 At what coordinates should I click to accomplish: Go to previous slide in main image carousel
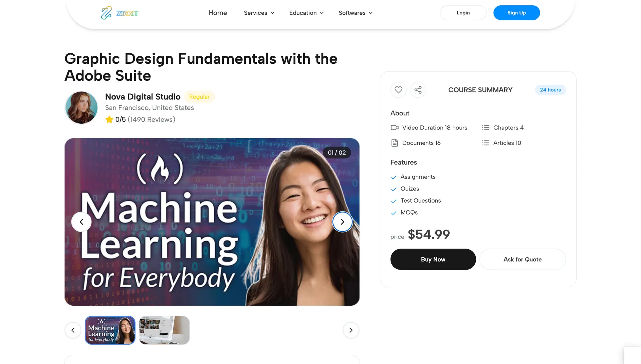[x=81, y=222]
